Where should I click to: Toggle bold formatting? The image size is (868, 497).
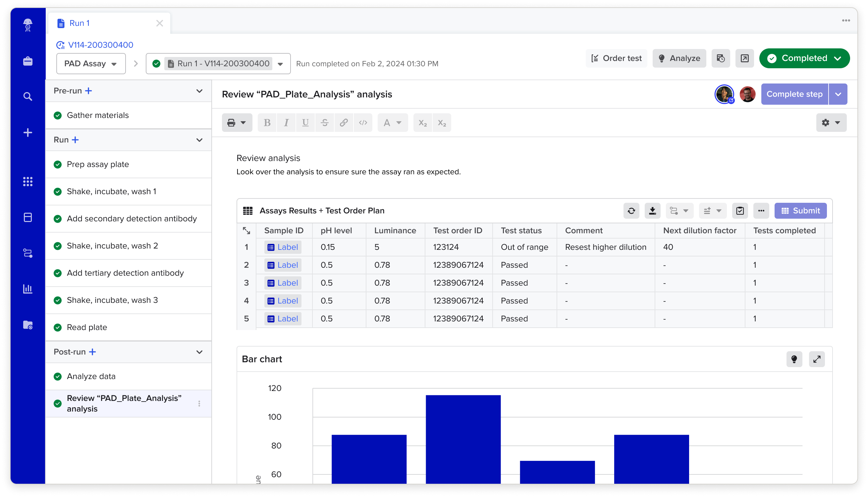point(267,123)
